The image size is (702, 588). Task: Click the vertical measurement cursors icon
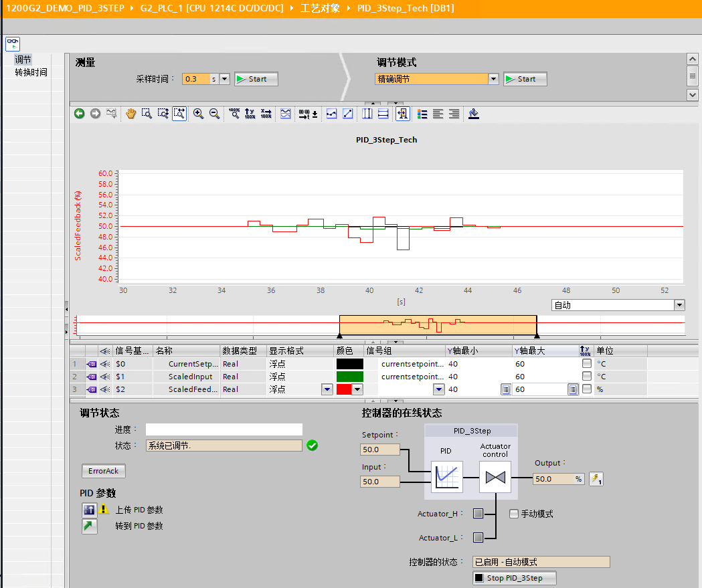(367, 114)
